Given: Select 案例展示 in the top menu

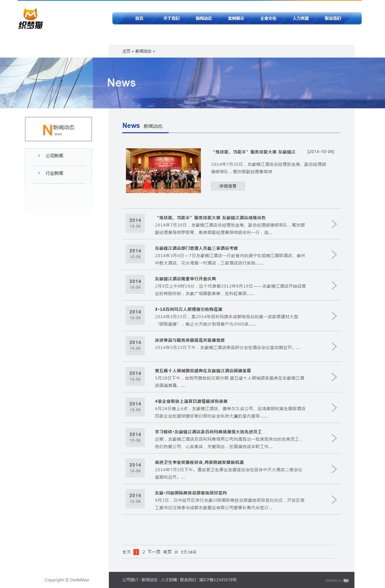Looking at the screenshot, I should pos(236,18).
